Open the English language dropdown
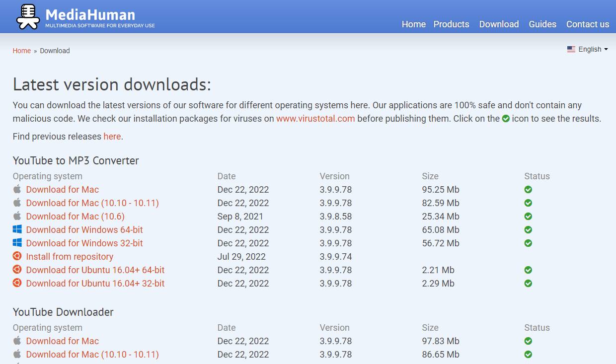 coord(590,49)
